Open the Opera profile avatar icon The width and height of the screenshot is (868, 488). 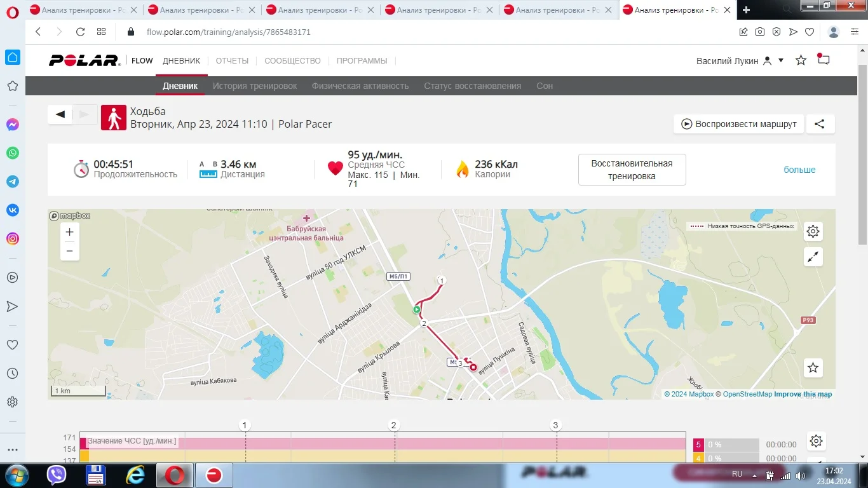(834, 32)
